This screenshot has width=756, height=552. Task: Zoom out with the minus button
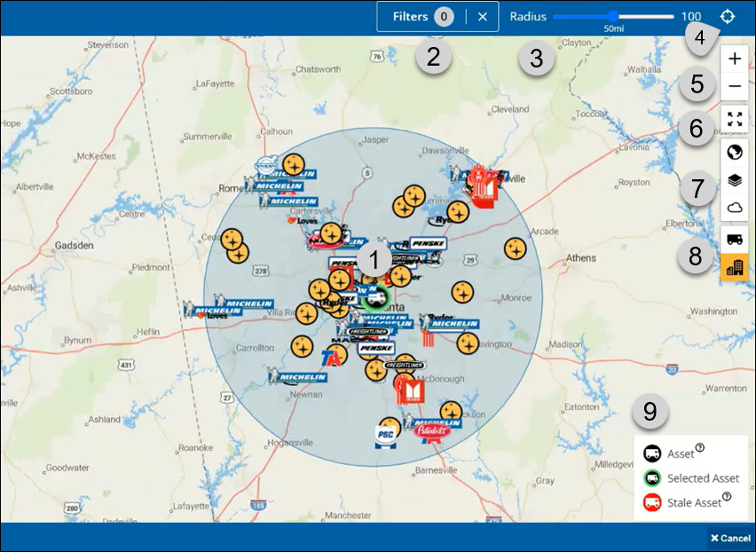click(x=735, y=86)
